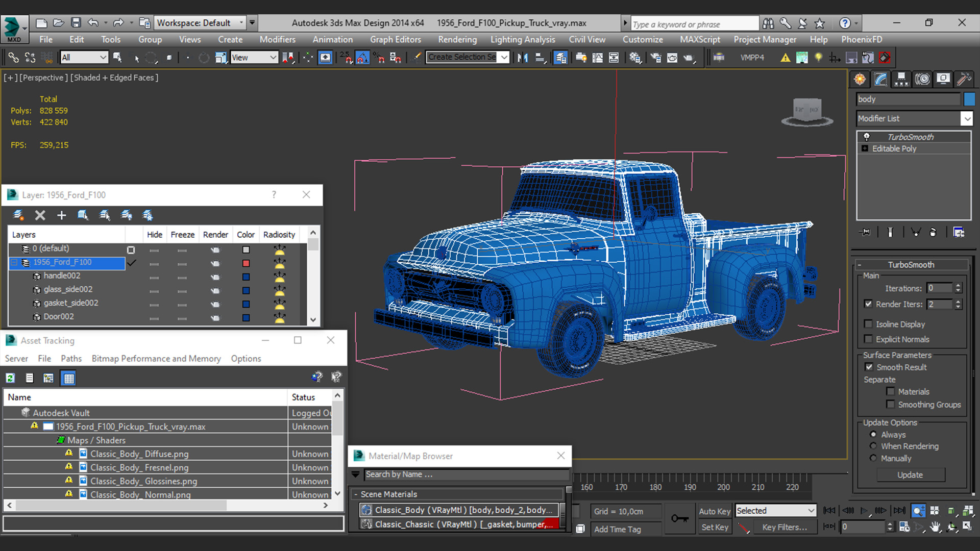Select the Always update option
The height and width of the screenshot is (551, 980).
click(x=873, y=434)
